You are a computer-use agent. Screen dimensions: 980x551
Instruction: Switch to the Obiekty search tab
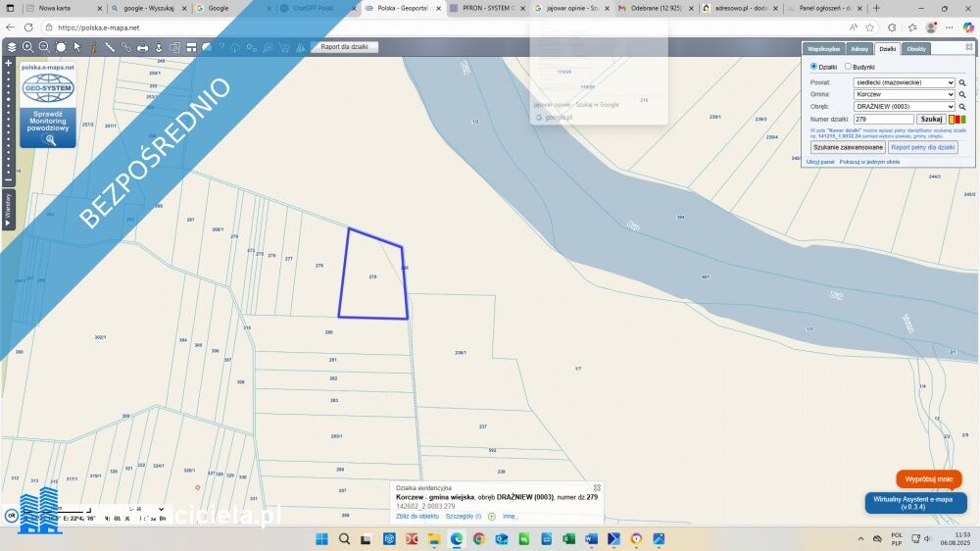[x=916, y=48]
